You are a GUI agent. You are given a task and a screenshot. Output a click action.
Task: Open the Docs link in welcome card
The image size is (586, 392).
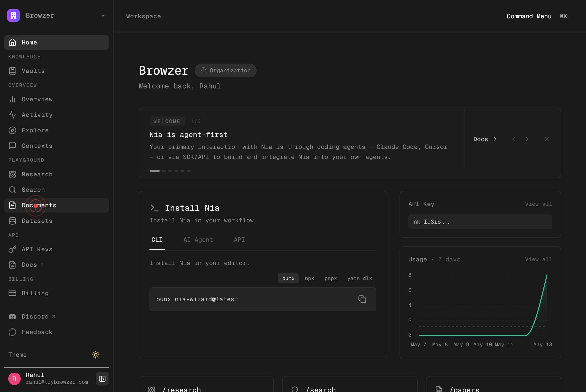click(485, 139)
